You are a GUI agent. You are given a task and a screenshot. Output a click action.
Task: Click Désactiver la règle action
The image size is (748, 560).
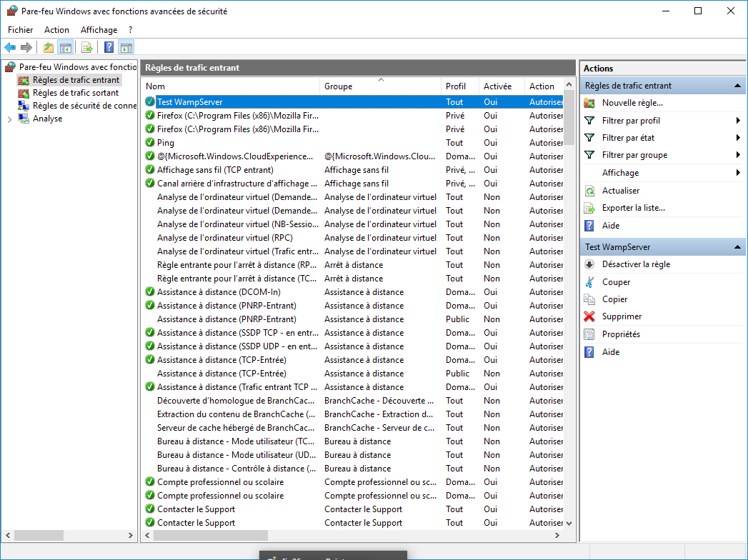(x=636, y=264)
